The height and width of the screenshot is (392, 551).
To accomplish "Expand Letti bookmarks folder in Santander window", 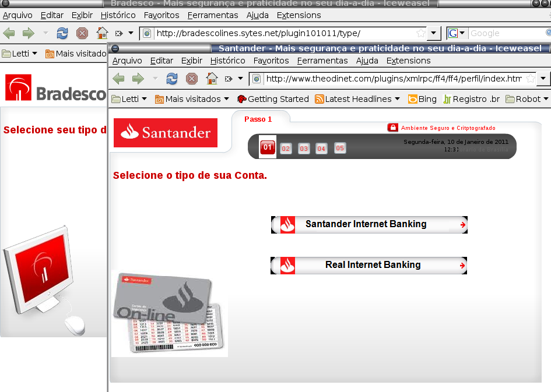I will point(129,99).
